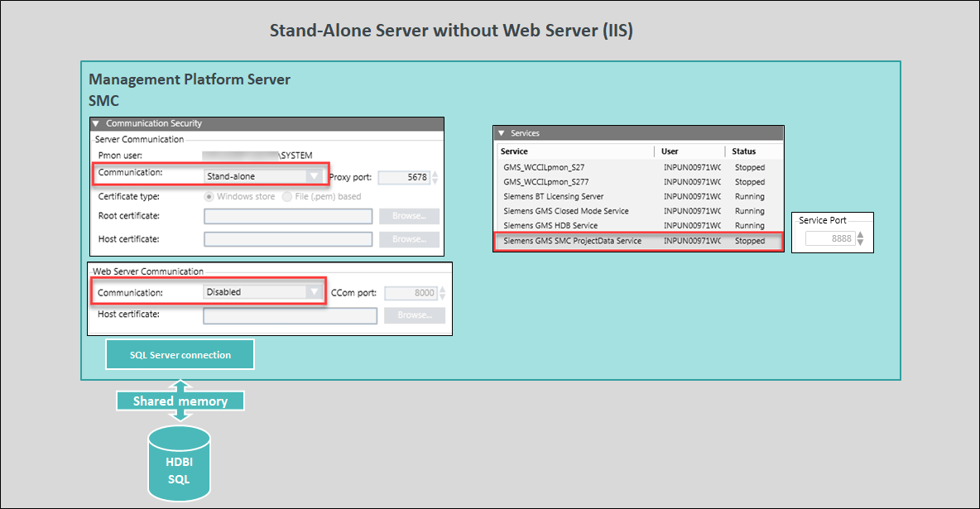This screenshot has width=980, height=509.
Task: Select the Windows store certificate type radio
Action: (209, 196)
